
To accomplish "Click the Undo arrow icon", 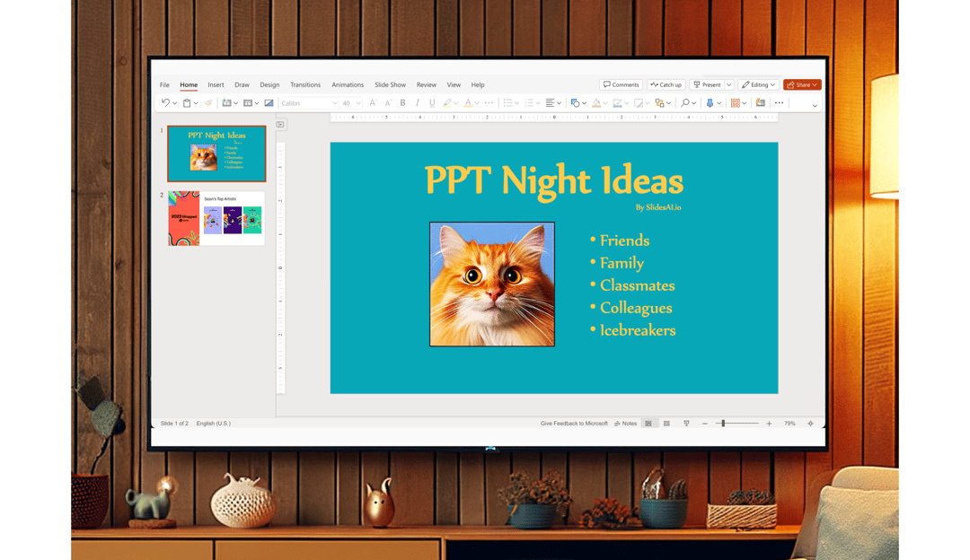I will tap(166, 102).
